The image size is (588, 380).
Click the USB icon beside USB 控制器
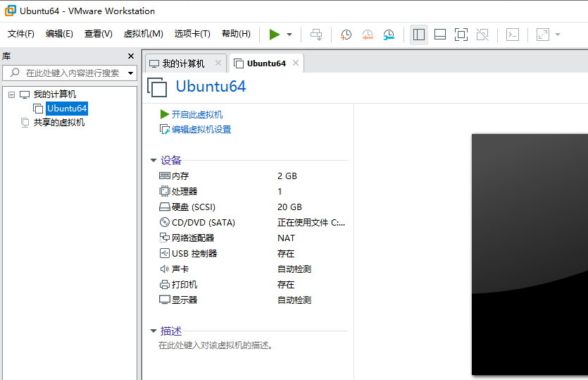[165, 254]
